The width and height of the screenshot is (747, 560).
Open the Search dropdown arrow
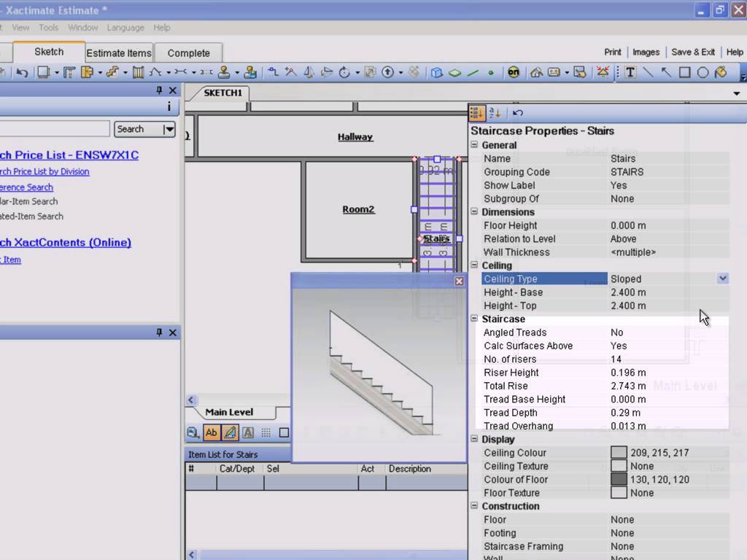click(x=169, y=129)
